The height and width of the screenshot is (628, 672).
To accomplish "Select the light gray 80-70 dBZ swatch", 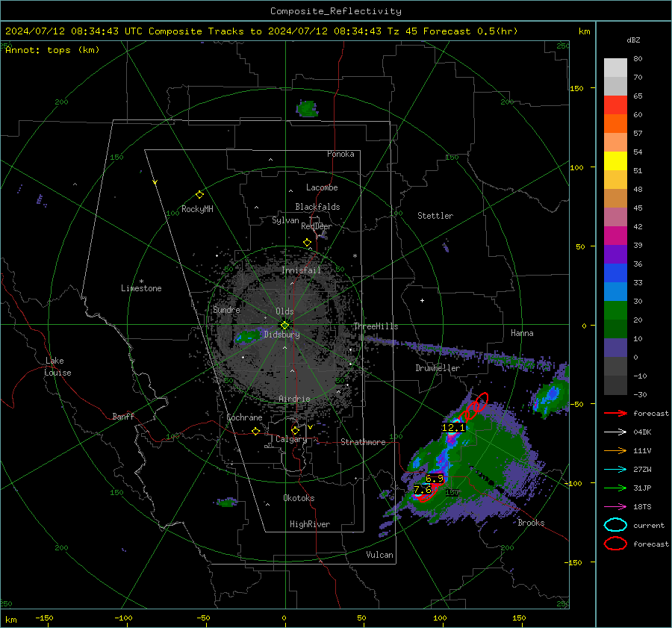I will pyautogui.click(x=615, y=67).
